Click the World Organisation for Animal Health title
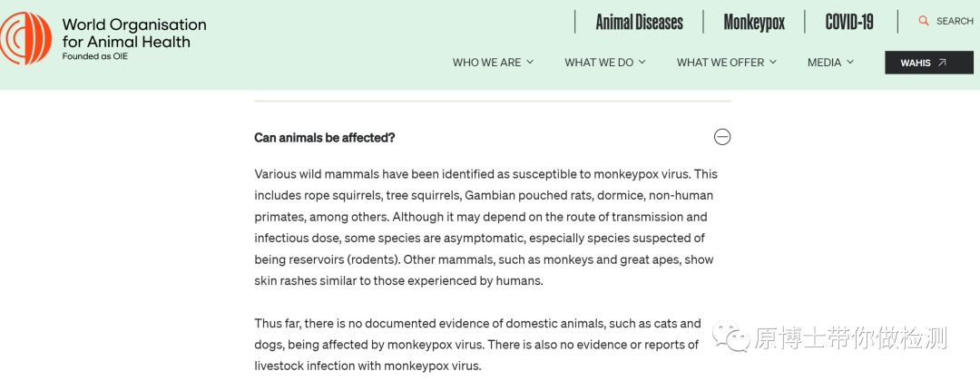This screenshot has height=381, width=980. point(133,33)
